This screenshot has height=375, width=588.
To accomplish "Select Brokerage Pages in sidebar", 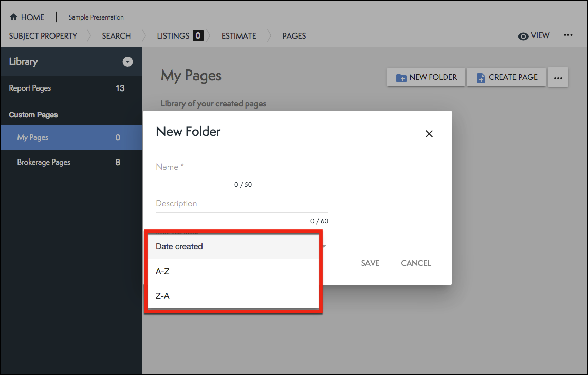I will click(44, 162).
